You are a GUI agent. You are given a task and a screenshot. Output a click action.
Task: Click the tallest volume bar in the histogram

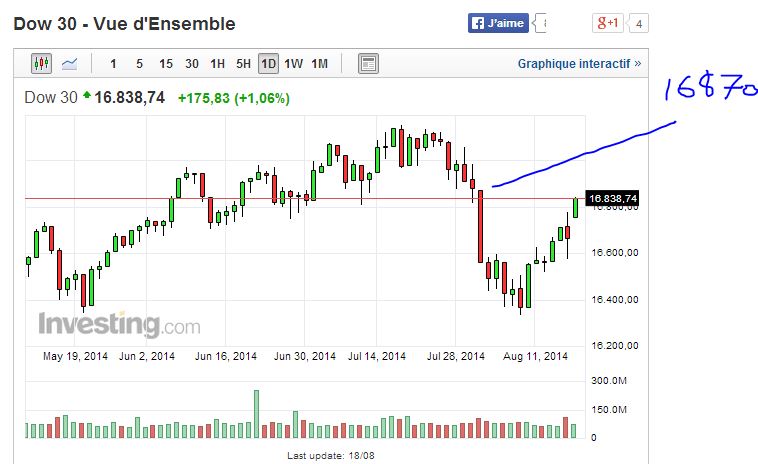click(x=256, y=414)
